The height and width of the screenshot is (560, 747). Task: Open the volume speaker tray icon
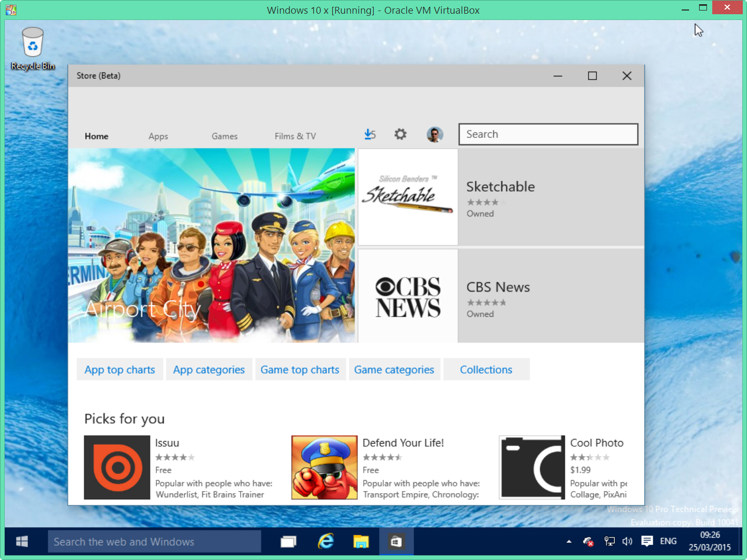point(628,541)
